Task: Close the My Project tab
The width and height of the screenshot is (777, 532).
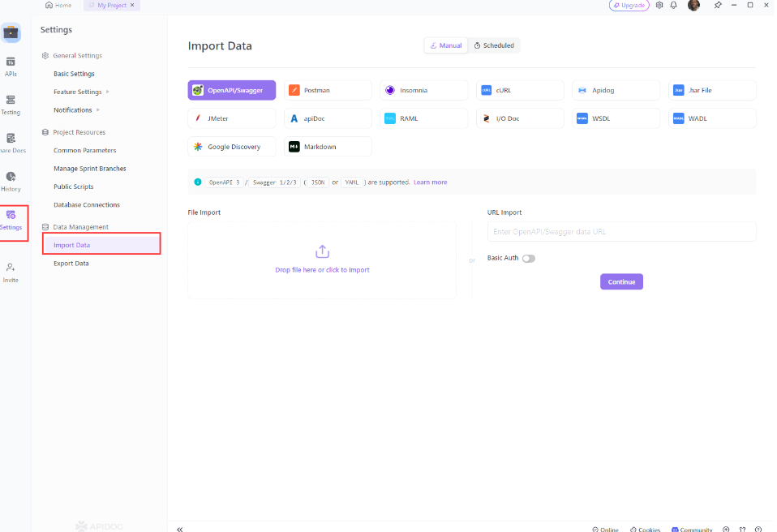Action: click(x=132, y=5)
